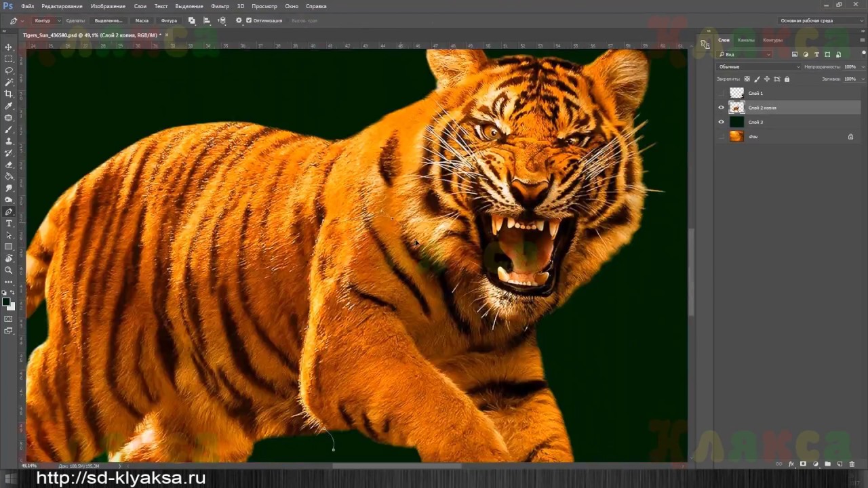The height and width of the screenshot is (488, 868).
Task: Select the Pen tool in toolbox
Action: (9, 211)
